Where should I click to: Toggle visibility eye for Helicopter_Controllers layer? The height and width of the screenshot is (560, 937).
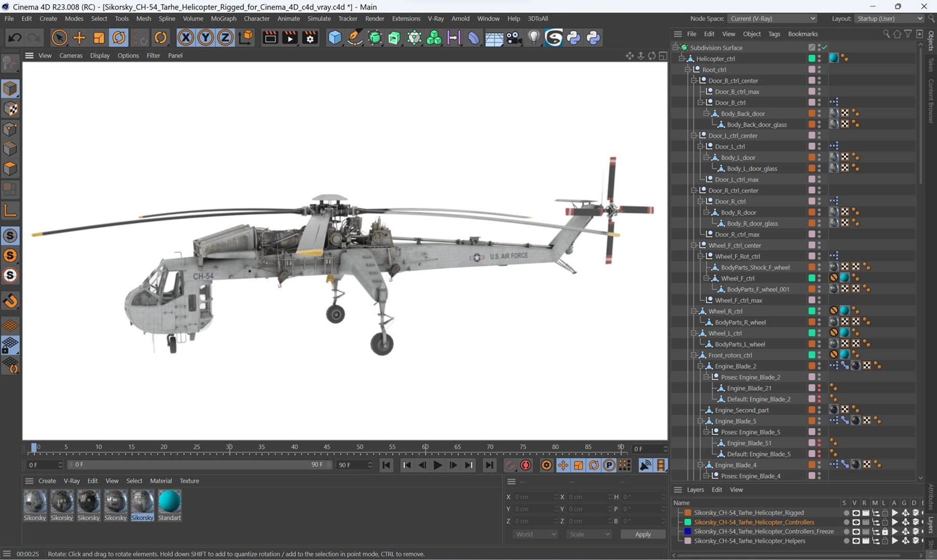(856, 522)
